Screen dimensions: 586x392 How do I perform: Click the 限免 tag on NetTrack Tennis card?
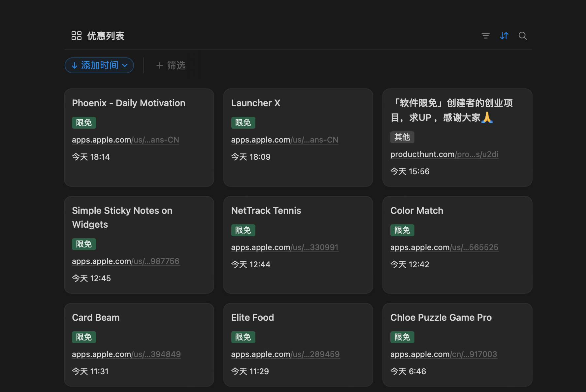(x=243, y=230)
